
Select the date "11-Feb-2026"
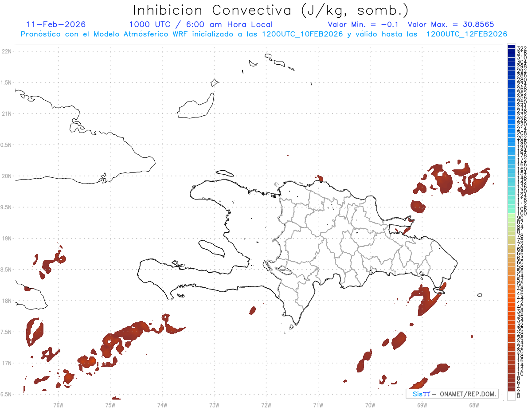tap(56, 24)
